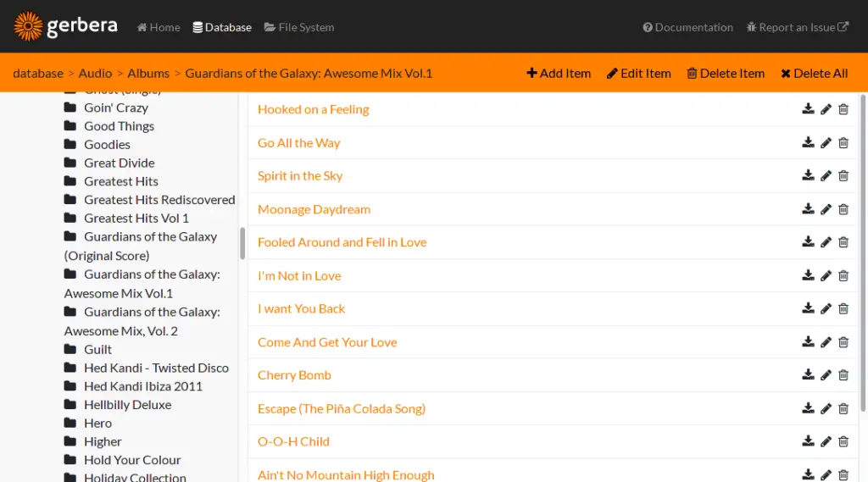Download the Go All the Way track

(x=808, y=143)
